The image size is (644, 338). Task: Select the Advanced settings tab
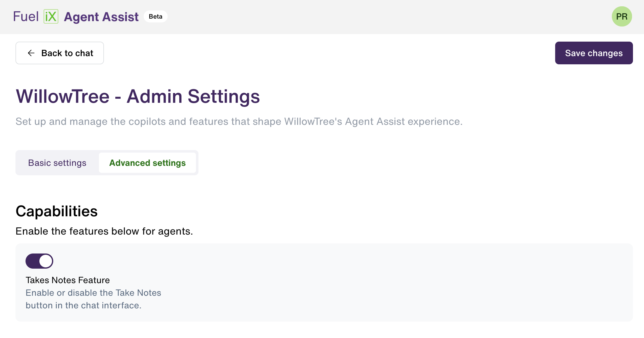point(147,163)
